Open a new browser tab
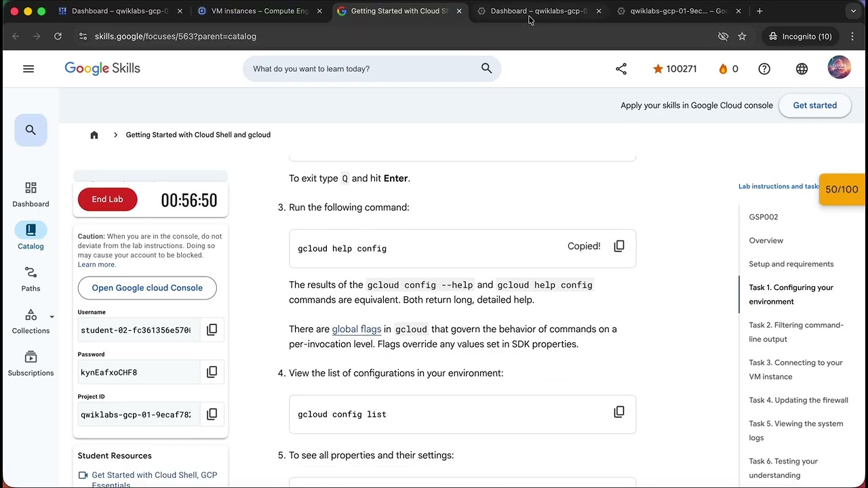 (759, 11)
